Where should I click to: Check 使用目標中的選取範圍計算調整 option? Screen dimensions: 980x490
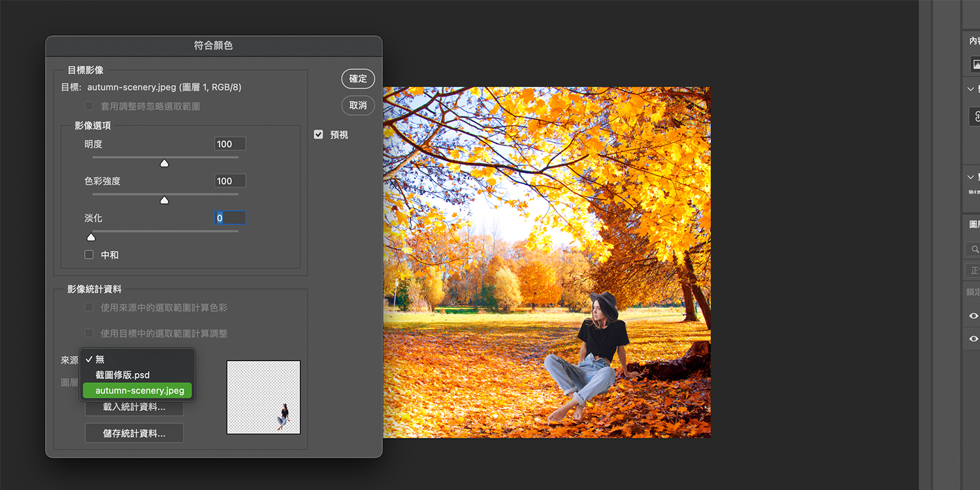point(89,333)
